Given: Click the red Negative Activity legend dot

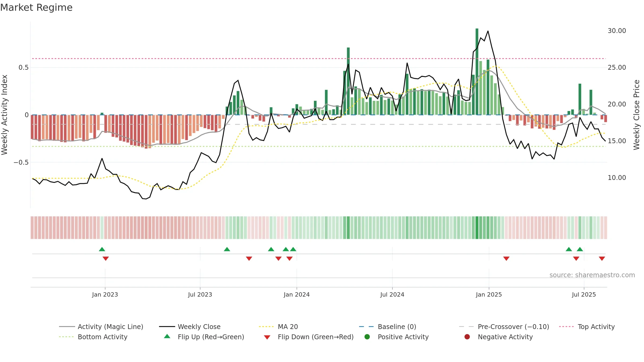Looking at the screenshot, I should pyautogui.click(x=467, y=337).
